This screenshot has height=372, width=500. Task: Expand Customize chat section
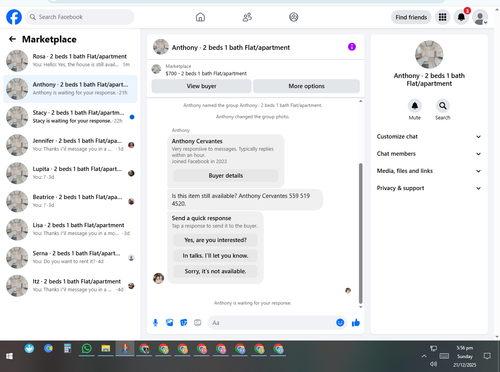pyautogui.click(x=429, y=137)
